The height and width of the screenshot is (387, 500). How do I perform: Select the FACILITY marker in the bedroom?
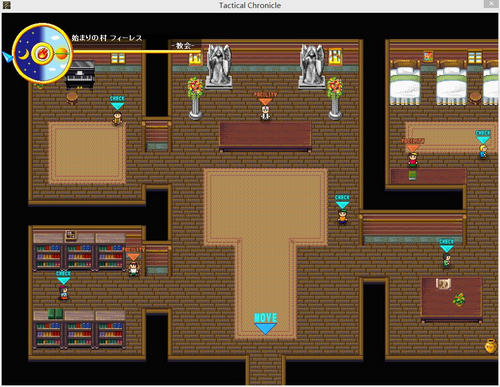point(413,145)
